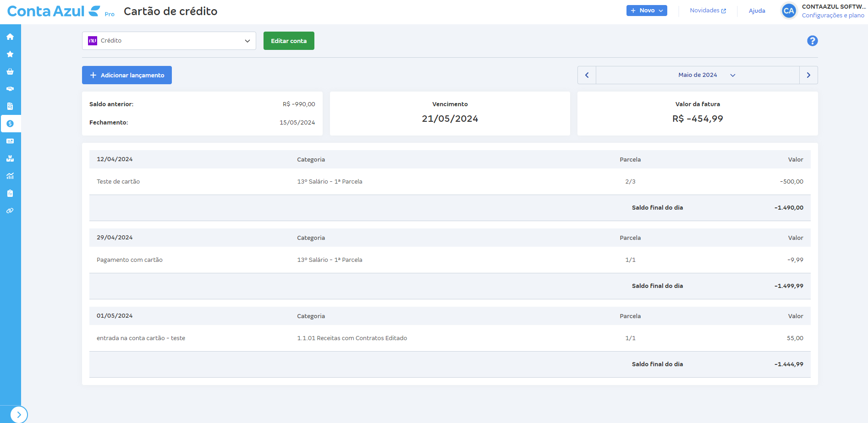This screenshot has width=868, height=423.
Task: Click the -9,99 value
Action: pyautogui.click(x=795, y=260)
